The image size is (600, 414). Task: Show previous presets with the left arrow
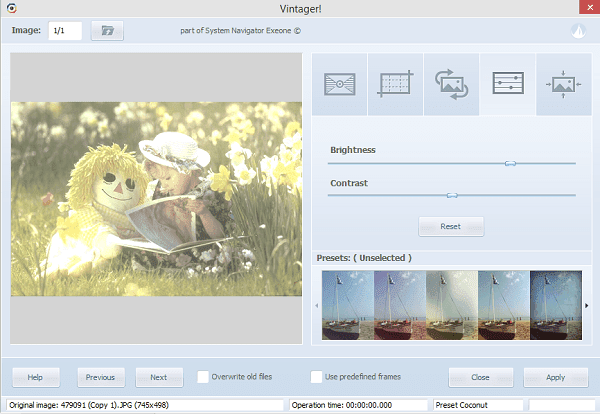(x=316, y=305)
